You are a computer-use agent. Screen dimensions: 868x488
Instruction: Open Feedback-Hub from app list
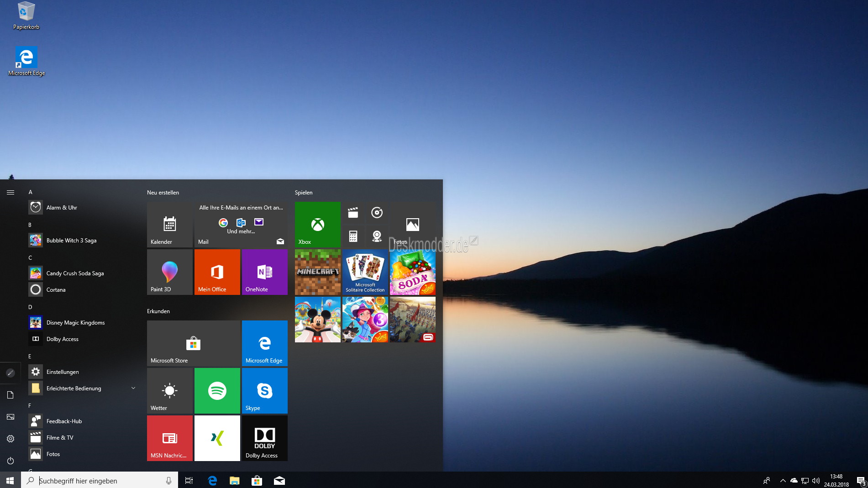point(82,421)
